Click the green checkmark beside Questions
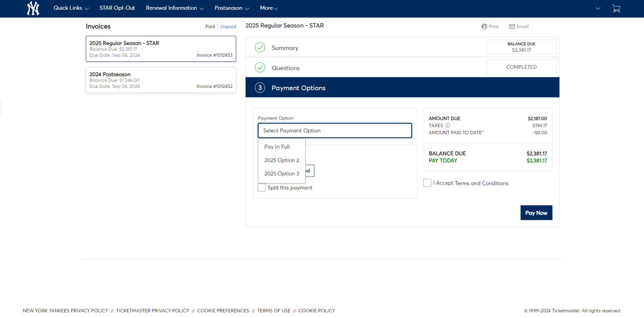 click(x=260, y=67)
